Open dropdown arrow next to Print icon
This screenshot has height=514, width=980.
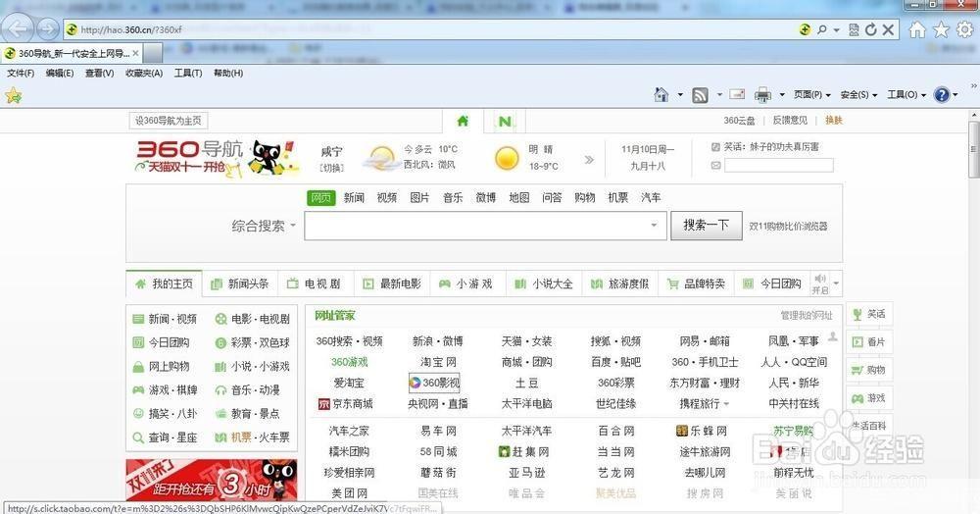point(782,95)
